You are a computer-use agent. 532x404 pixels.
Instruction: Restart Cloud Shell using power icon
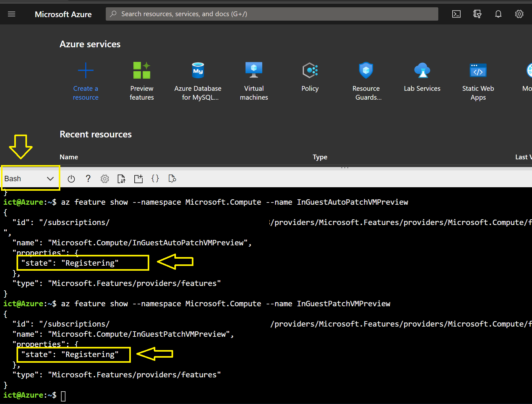(71, 179)
